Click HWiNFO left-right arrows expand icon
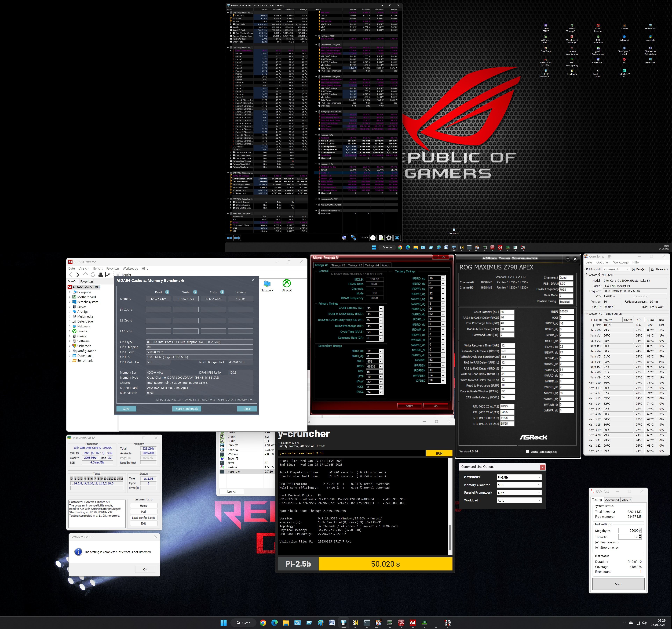 click(x=229, y=238)
